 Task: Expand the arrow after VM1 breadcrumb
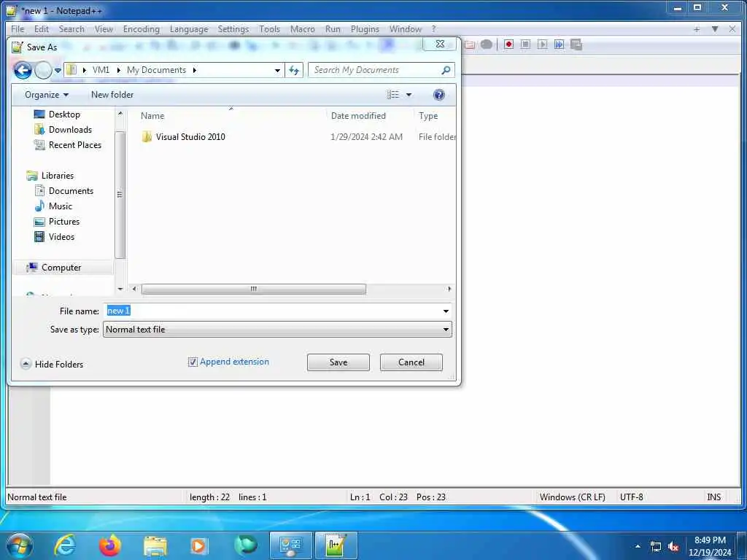[x=118, y=70]
